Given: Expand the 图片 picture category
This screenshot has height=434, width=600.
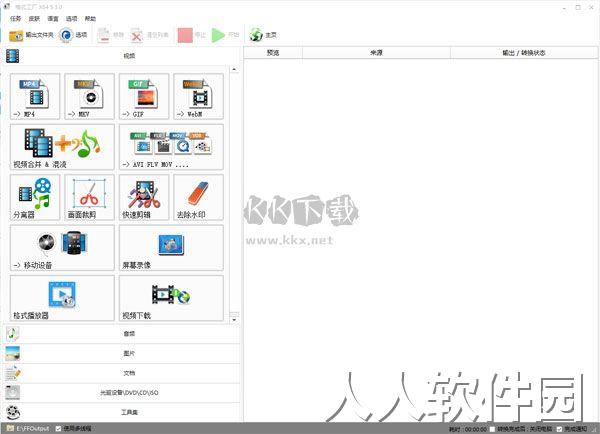Looking at the screenshot, I should click(x=122, y=353).
